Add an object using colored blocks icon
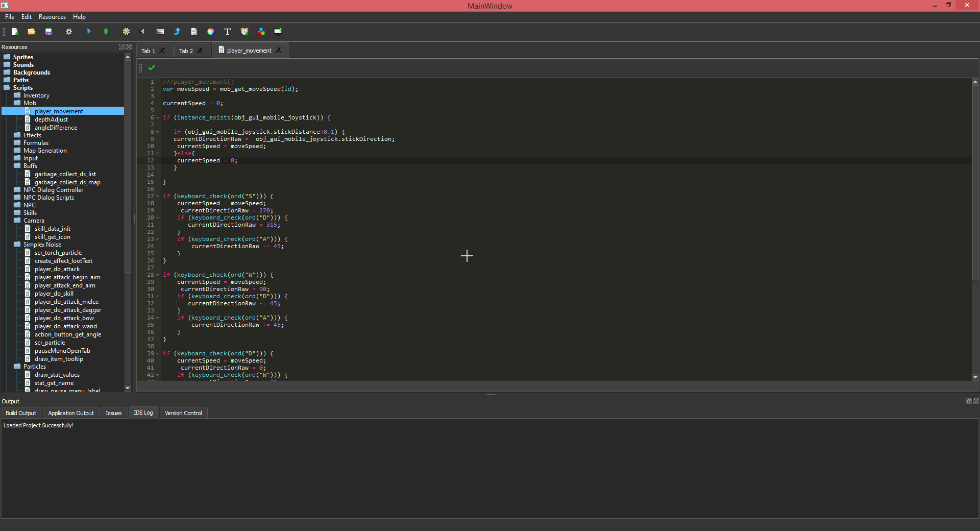The height and width of the screenshot is (531, 980). [x=261, y=32]
